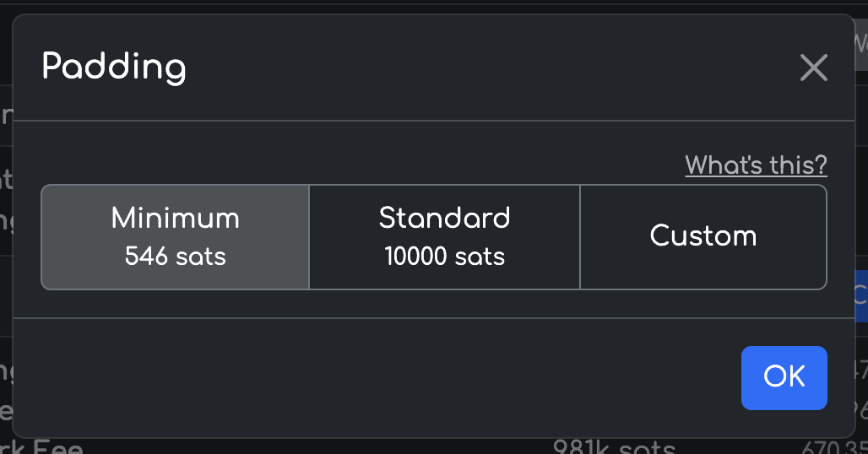Choose the Custom padding option

[703, 236]
